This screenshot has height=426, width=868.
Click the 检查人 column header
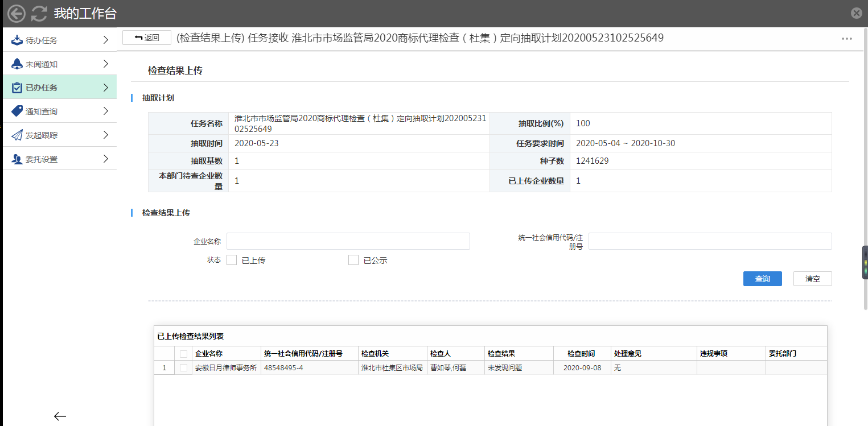[455, 353]
